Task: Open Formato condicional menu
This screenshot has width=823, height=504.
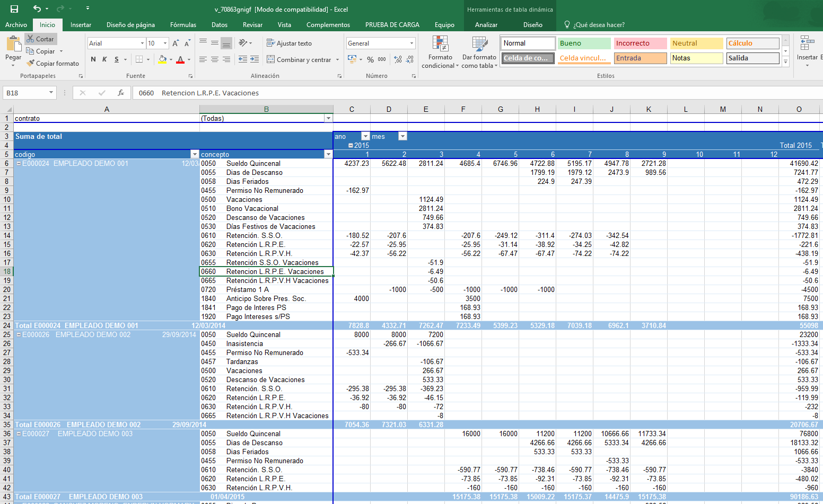Action: coord(440,52)
